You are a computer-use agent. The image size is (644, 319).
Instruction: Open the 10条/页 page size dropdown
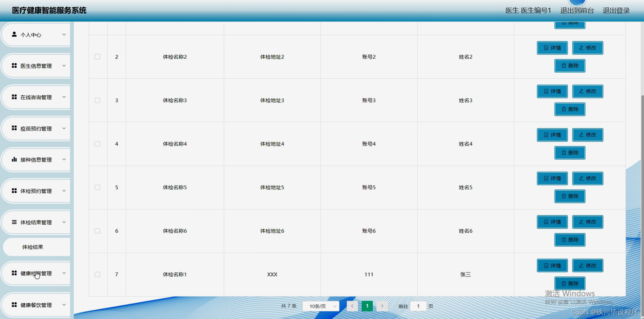[x=321, y=306]
